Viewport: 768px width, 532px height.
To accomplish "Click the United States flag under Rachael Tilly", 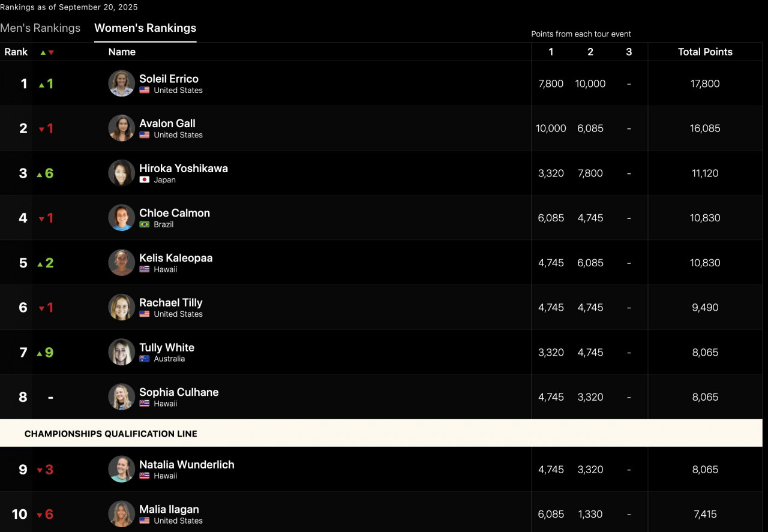I will (x=145, y=314).
